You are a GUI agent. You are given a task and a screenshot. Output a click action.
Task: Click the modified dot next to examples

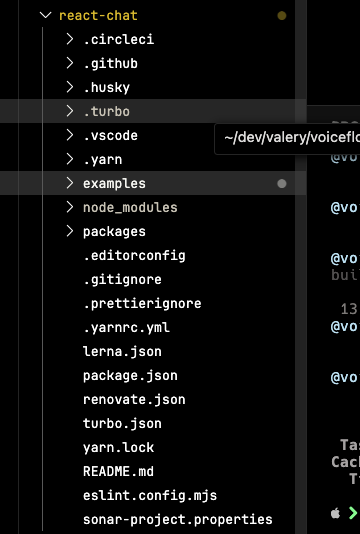click(x=282, y=184)
